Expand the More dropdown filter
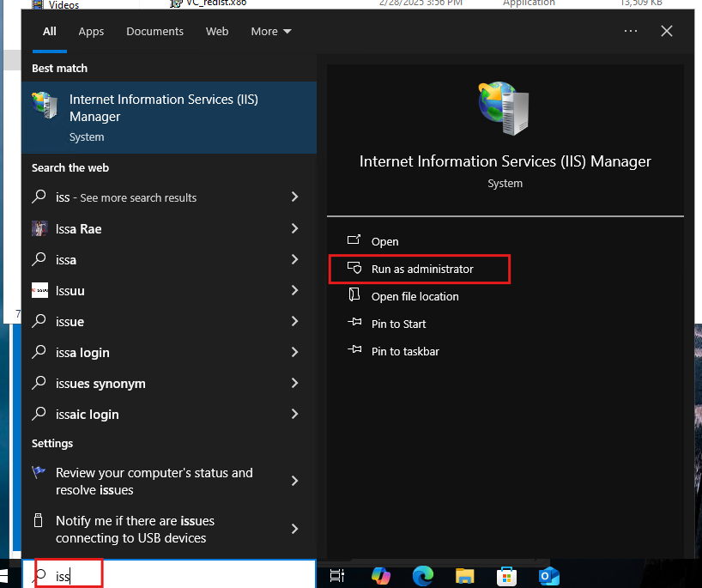The width and height of the screenshot is (702, 588). pyautogui.click(x=271, y=32)
